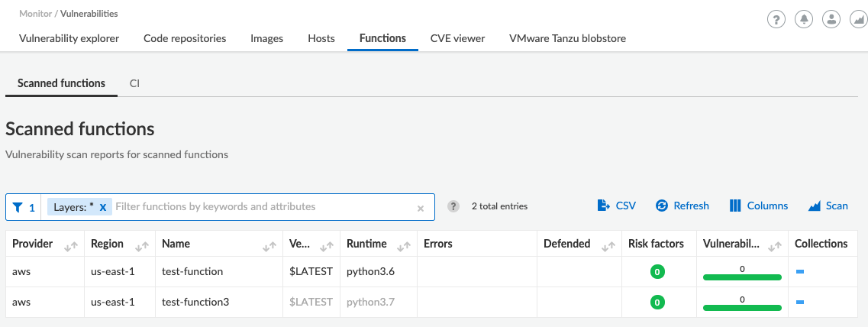Click the help icon next to total entries
The height and width of the screenshot is (327, 868).
[453, 206]
